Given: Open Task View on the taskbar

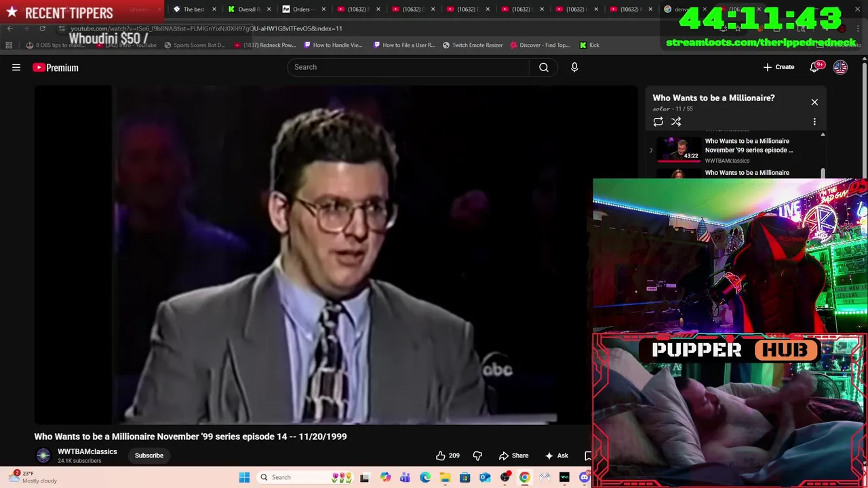Looking at the screenshot, I should point(364,477).
